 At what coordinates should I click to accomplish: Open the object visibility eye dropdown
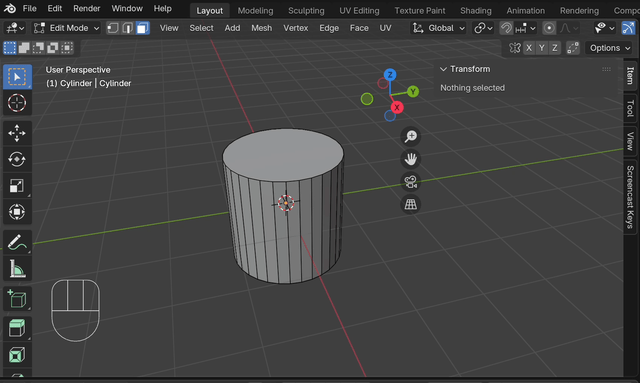point(604,28)
